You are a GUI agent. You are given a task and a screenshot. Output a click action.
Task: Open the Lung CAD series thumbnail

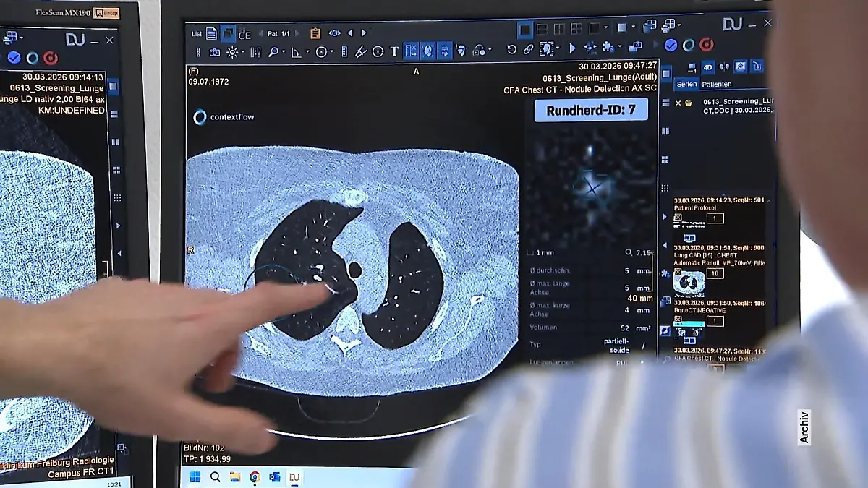(689, 282)
